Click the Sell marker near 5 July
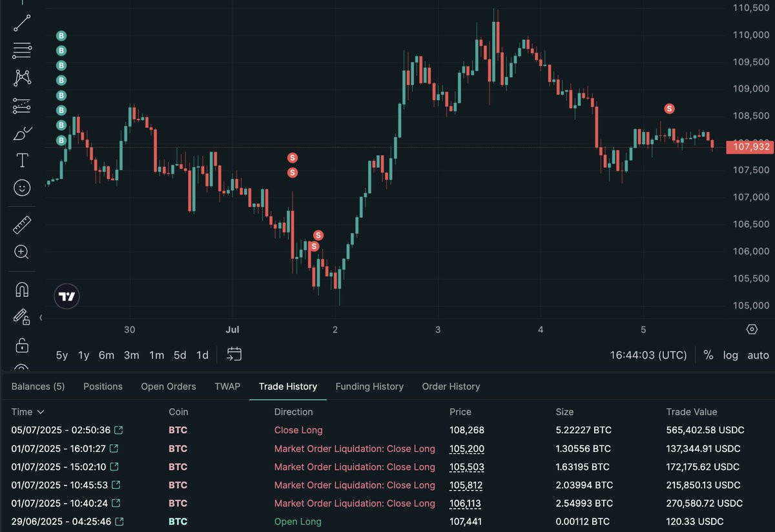 (x=670, y=108)
